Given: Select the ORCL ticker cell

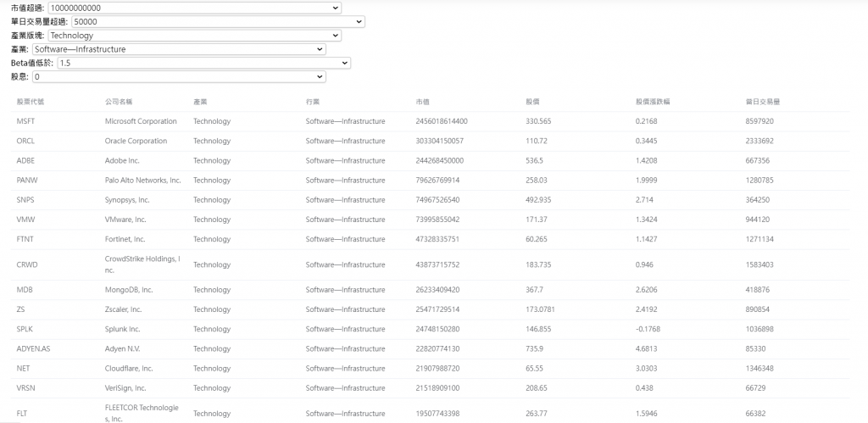Looking at the screenshot, I should [x=25, y=142].
